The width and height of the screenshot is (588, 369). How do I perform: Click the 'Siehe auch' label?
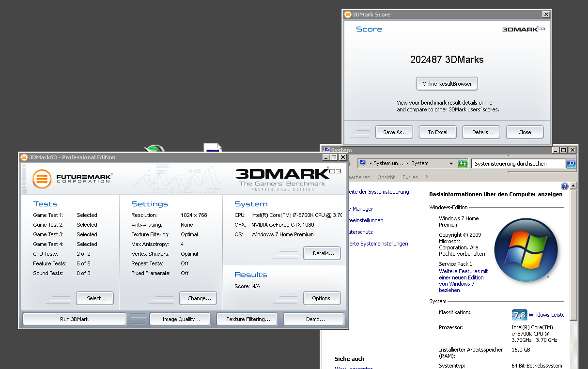point(350,359)
